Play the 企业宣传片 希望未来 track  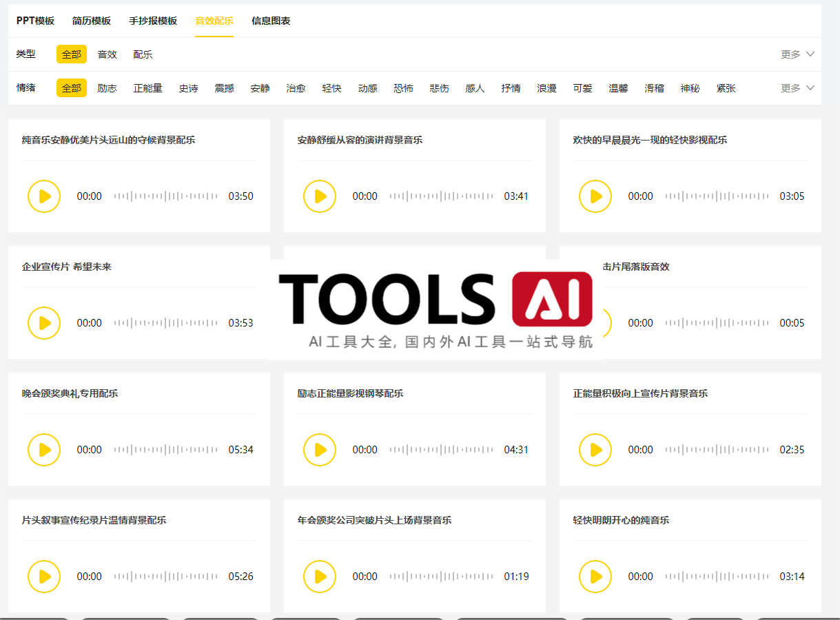(44, 323)
